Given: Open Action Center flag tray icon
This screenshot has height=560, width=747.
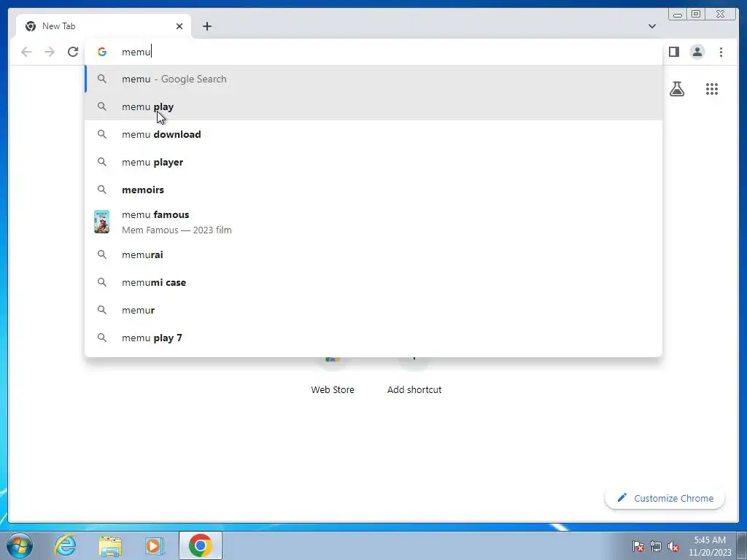Looking at the screenshot, I should click(x=638, y=546).
